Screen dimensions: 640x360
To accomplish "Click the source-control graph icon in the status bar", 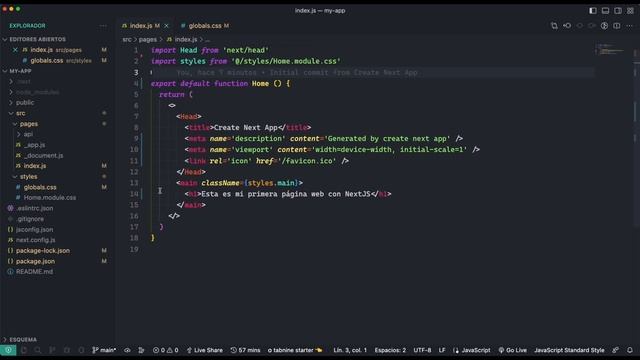I will (141, 350).
